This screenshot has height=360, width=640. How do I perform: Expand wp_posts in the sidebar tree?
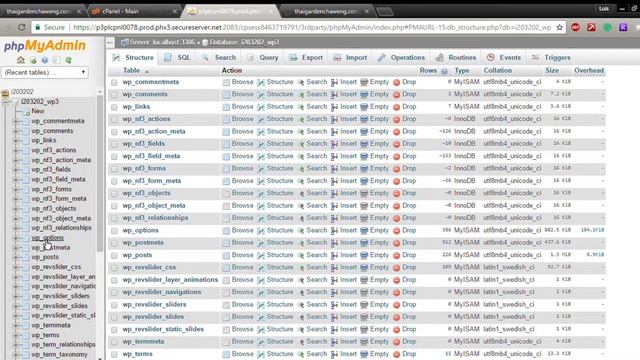pos(16,257)
